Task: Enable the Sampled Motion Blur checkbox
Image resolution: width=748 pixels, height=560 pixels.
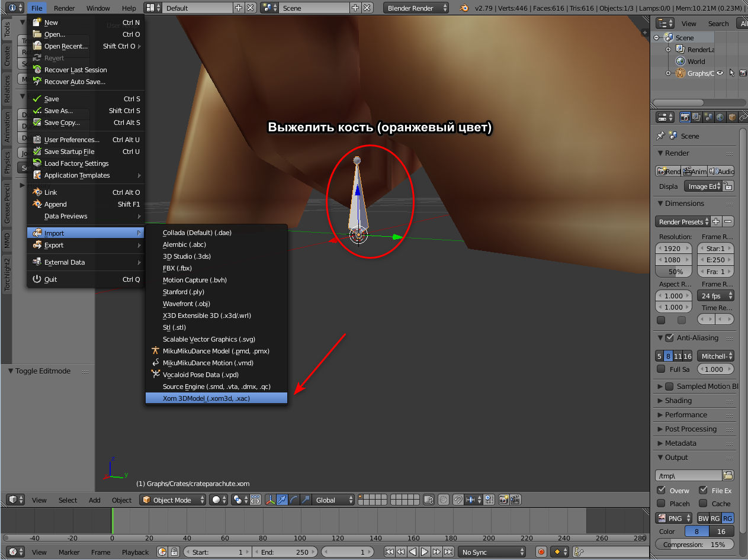Action: (x=669, y=387)
